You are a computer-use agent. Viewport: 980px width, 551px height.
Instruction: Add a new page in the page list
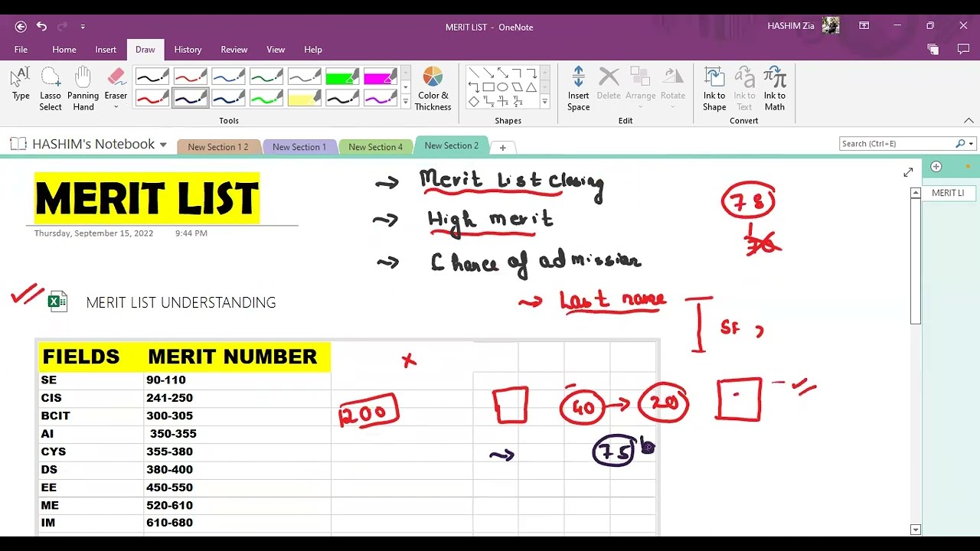tap(936, 167)
